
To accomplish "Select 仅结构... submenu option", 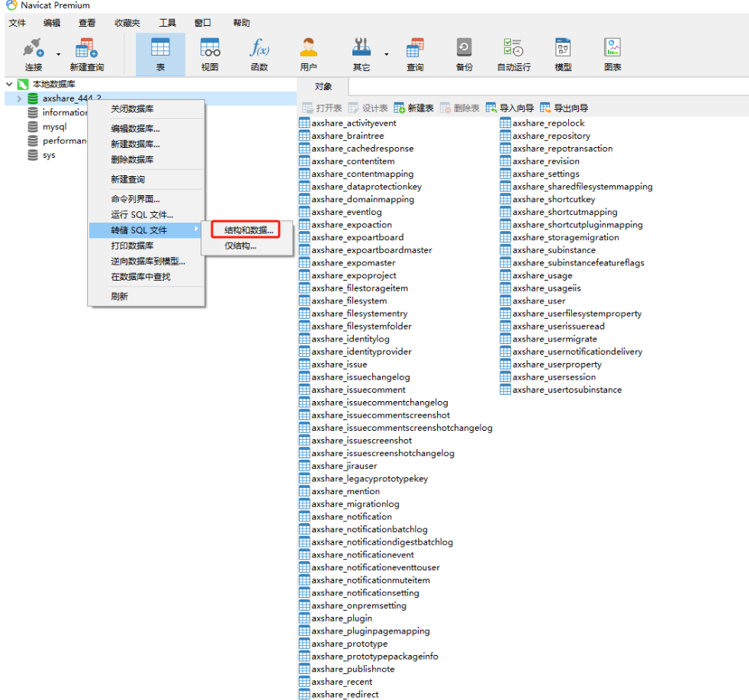I will [x=246, y=246].
